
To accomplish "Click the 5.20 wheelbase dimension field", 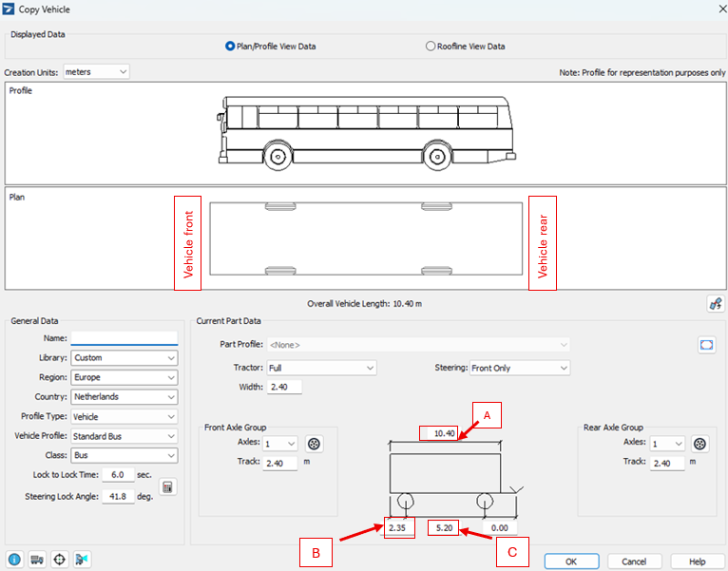I will point(444,527).
